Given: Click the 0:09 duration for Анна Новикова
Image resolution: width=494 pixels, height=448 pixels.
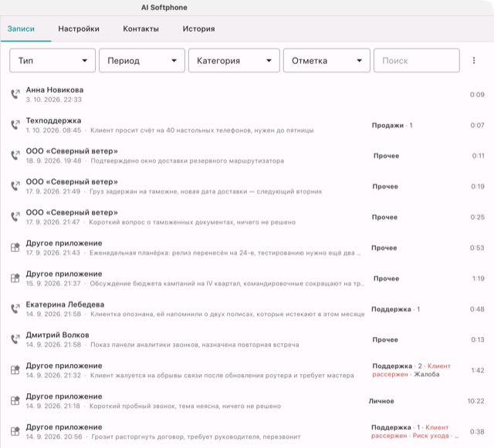Looking at the screenshot, I should 477,94.
